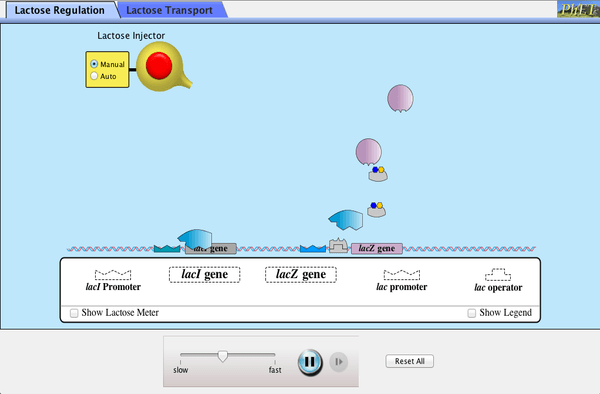Click the lac operator piece in toolbox
This screenshot has height=394, width=600.
pyautogui.click(x=498, y=274)
